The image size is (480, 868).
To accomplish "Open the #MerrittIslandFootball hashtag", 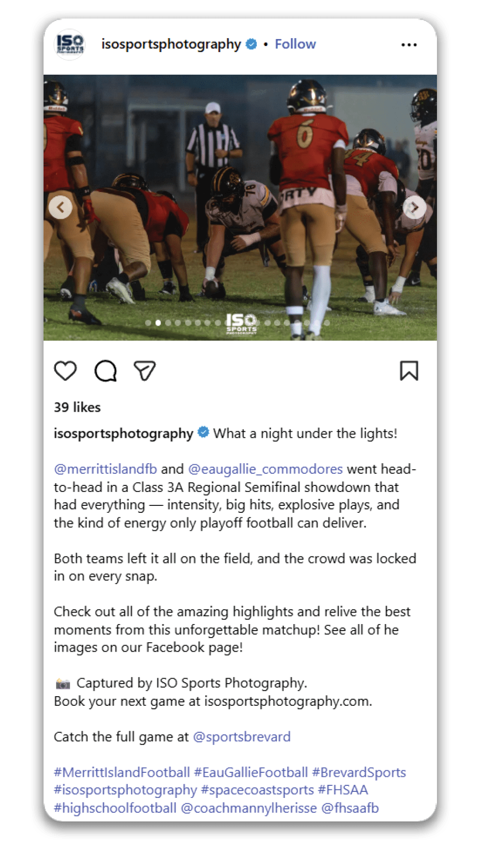I will [122, 772].
